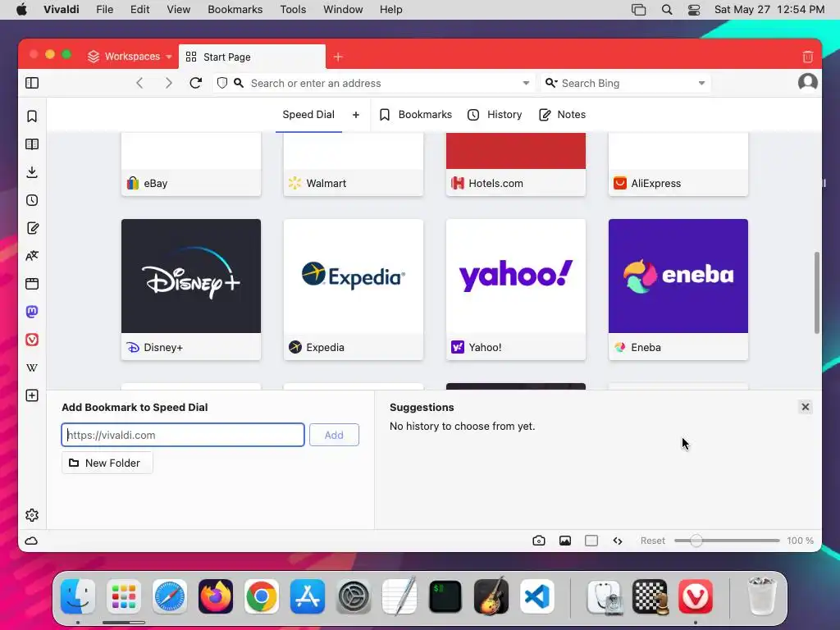Click the bookmark URL input field

point(183,435)
